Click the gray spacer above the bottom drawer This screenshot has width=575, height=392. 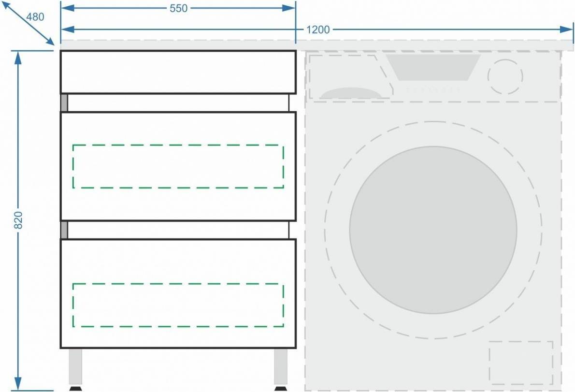pos(64,230)
